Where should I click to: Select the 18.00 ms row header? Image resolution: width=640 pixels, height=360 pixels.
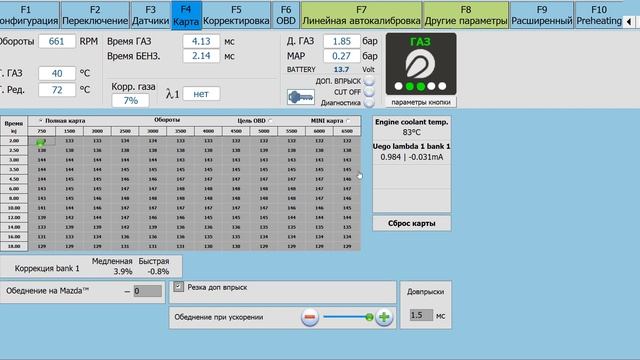click(x=14, y=246)
